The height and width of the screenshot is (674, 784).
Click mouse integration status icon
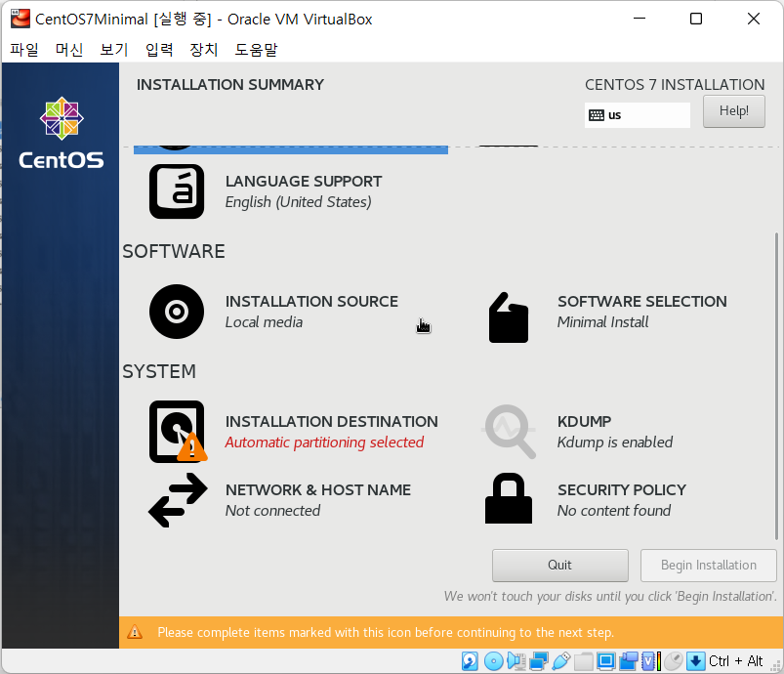click(x=674, y=661)
